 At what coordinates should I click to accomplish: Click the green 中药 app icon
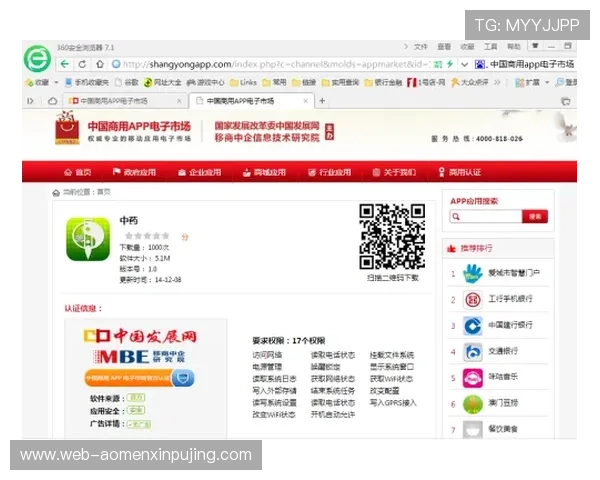[88, 239]
